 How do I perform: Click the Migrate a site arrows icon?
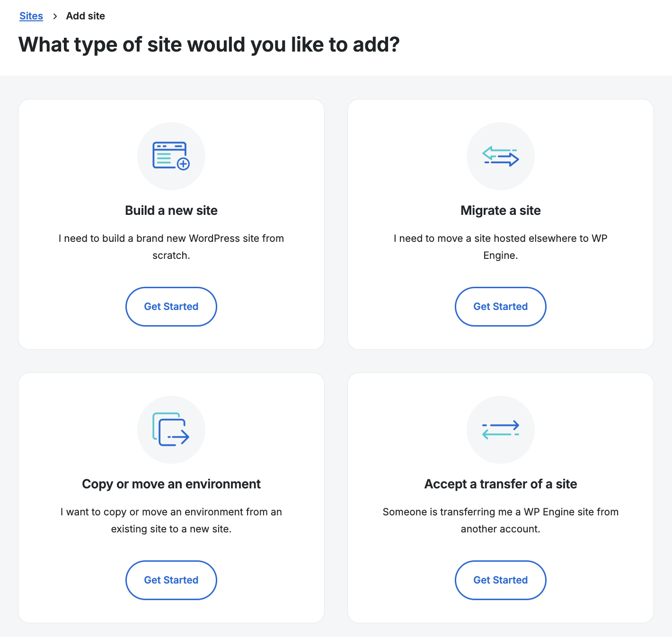[500, 156]
